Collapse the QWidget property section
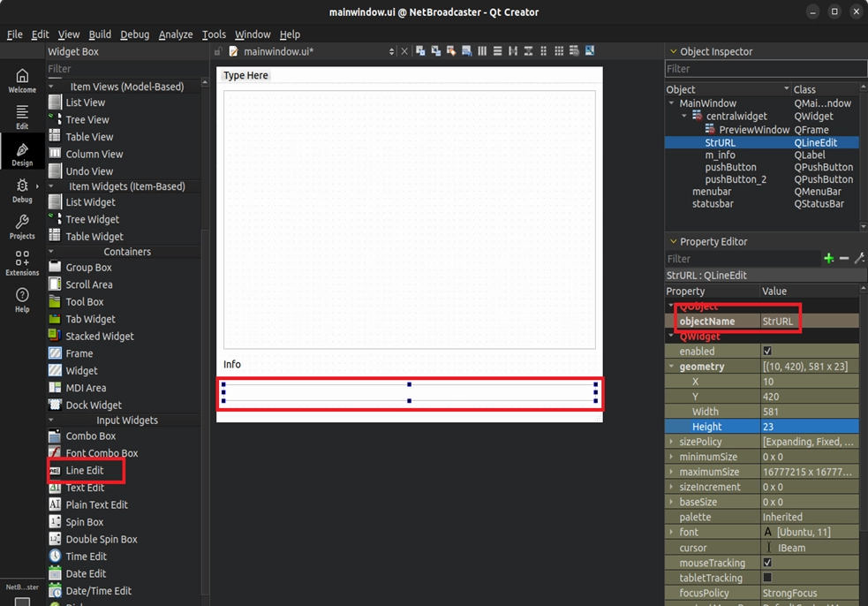868x606 pixels. (x=671, y=336)
